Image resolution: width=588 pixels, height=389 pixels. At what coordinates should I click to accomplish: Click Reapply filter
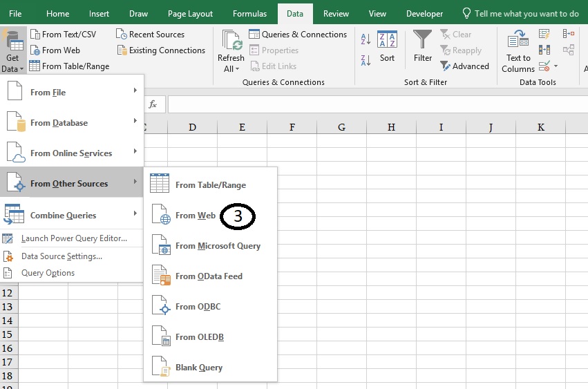point(461,50)
